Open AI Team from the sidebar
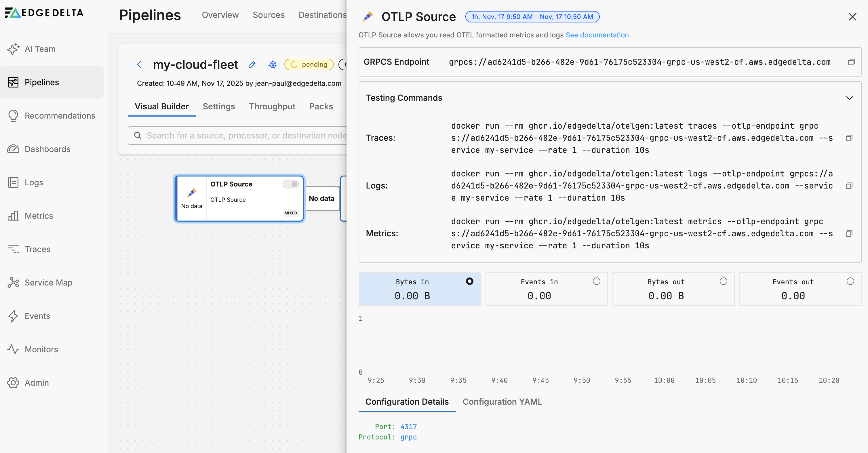Image resolution: width=868 pixels, height=453 pixels. [x=40, y=49]
